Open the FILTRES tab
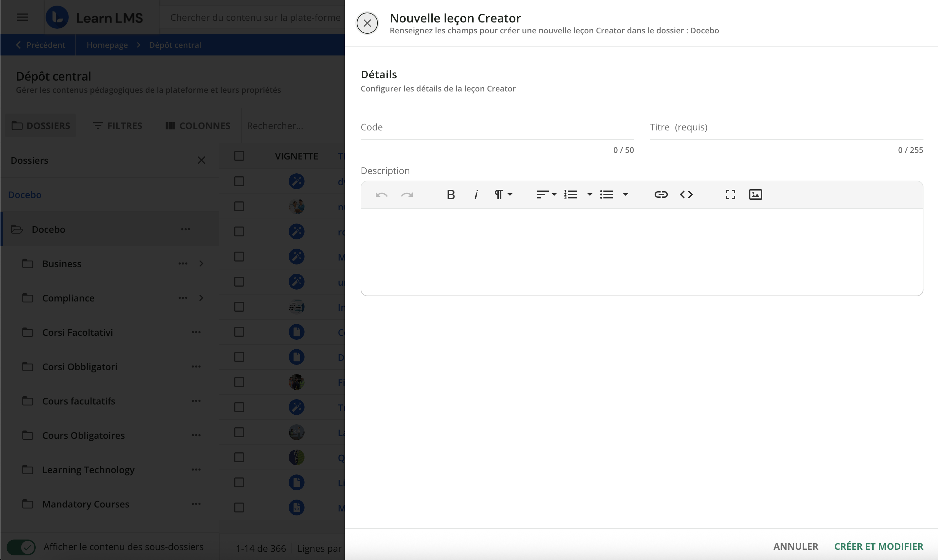 [x=117, y=126]
